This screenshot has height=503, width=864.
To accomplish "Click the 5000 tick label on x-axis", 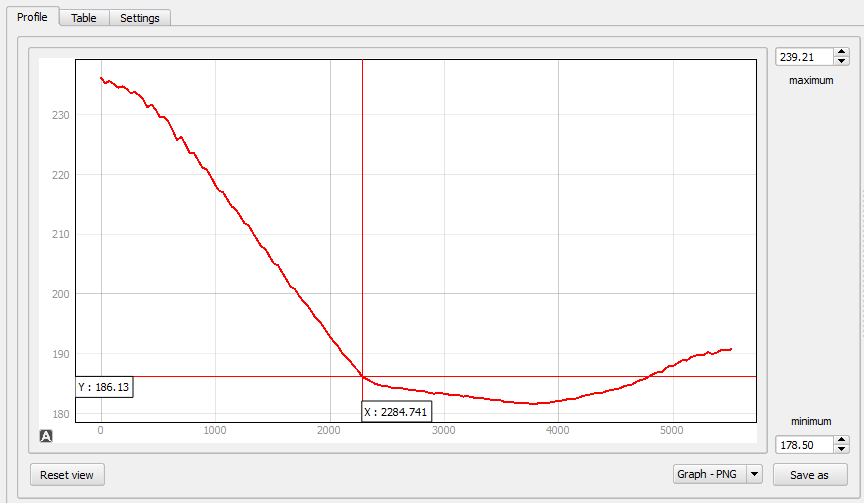I will (x=672, y=431).
